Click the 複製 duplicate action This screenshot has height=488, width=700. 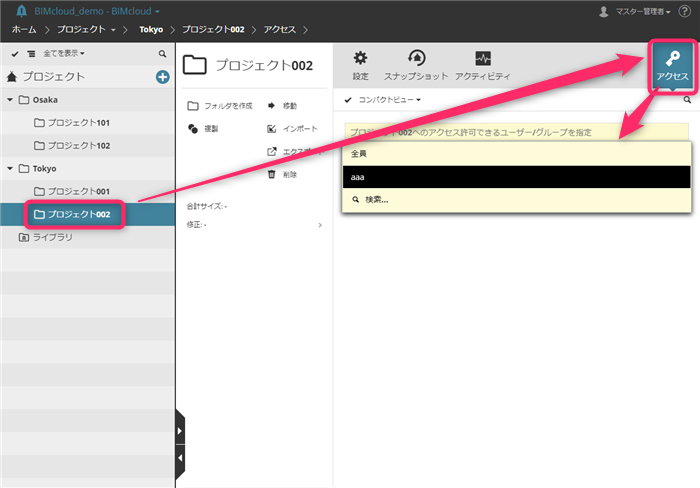[x=203, y=129]
